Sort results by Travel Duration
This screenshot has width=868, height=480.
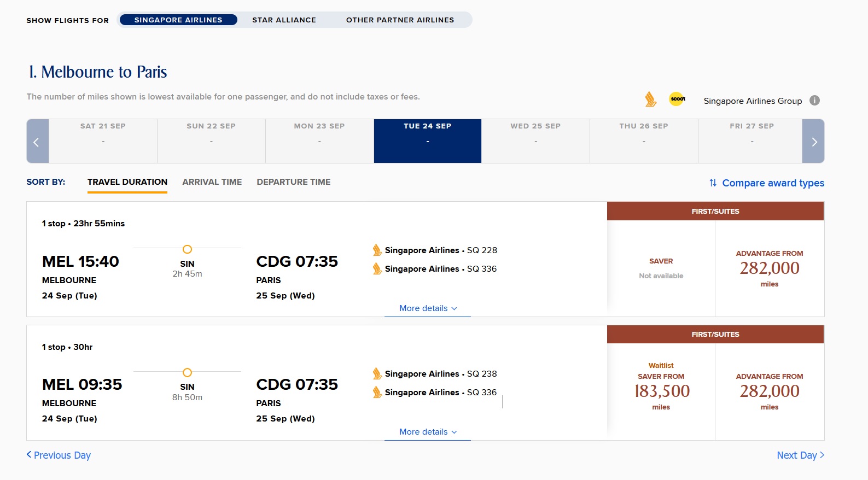coord(127,182)
